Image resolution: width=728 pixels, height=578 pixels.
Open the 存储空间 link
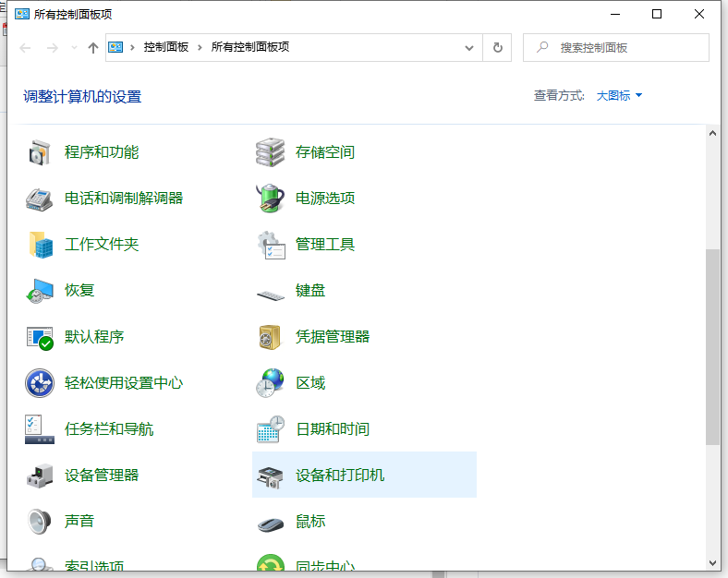click(325, 152)
